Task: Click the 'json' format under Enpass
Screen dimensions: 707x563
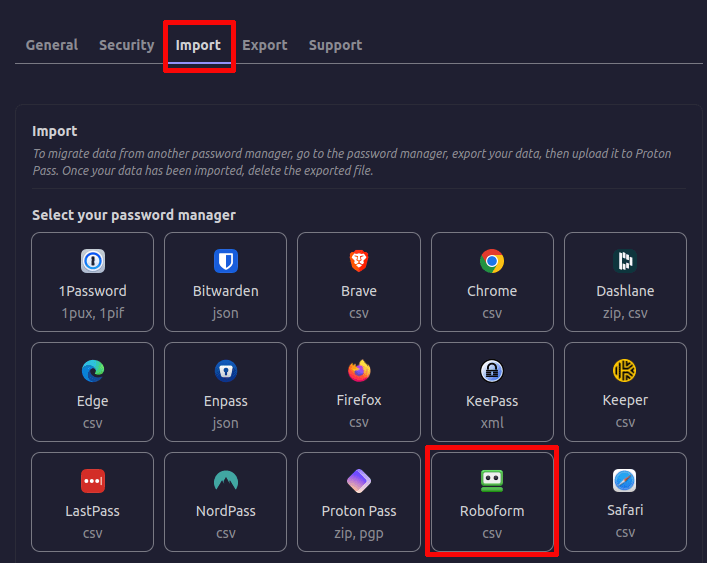Action: 225,423
